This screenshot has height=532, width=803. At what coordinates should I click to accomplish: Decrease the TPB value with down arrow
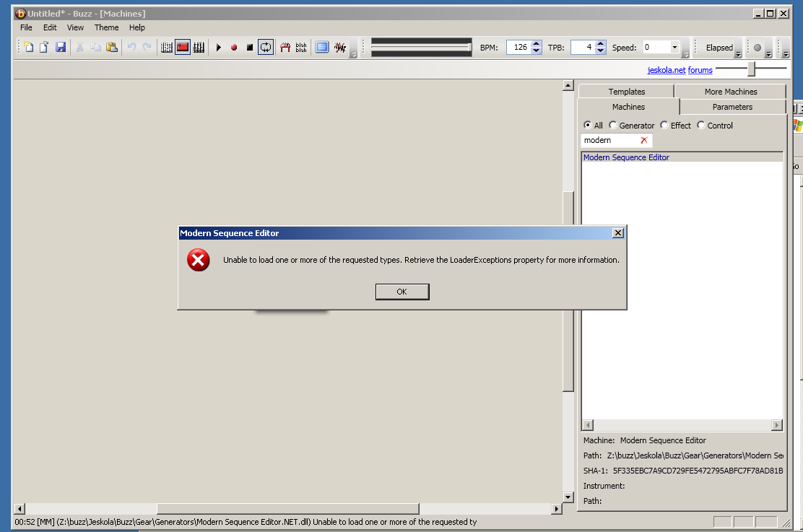click(x=601, y=51)
